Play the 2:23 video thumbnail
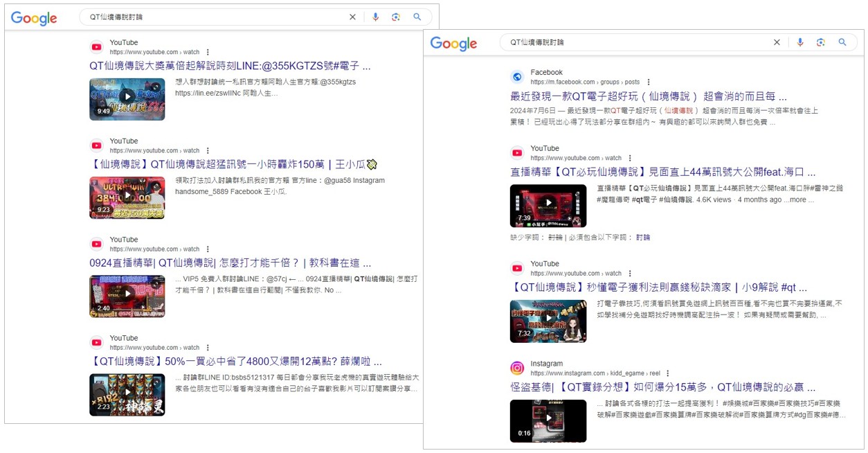 click(x=127, y=394)
